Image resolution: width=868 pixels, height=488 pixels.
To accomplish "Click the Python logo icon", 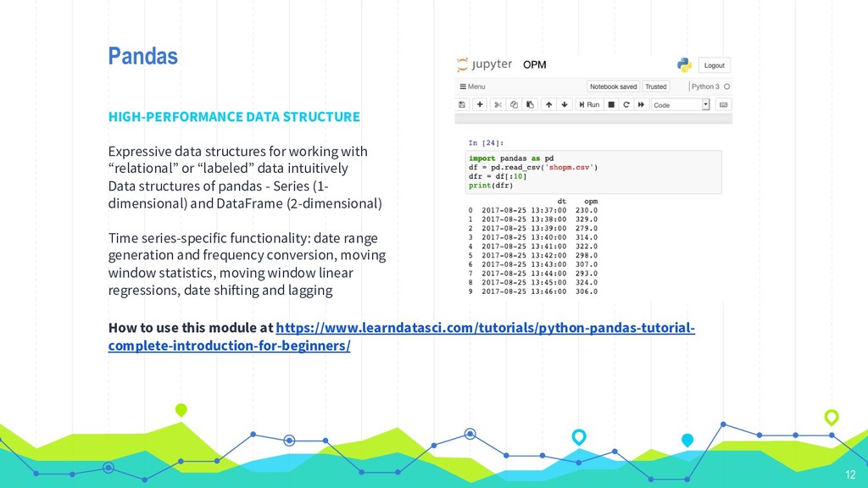I will click(x=684, y=64).
